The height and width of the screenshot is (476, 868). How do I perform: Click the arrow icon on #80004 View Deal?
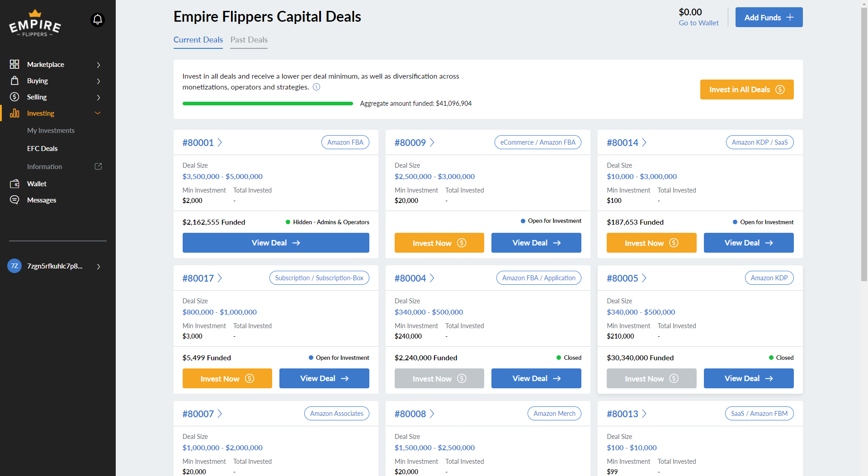[x=557, y=378]
